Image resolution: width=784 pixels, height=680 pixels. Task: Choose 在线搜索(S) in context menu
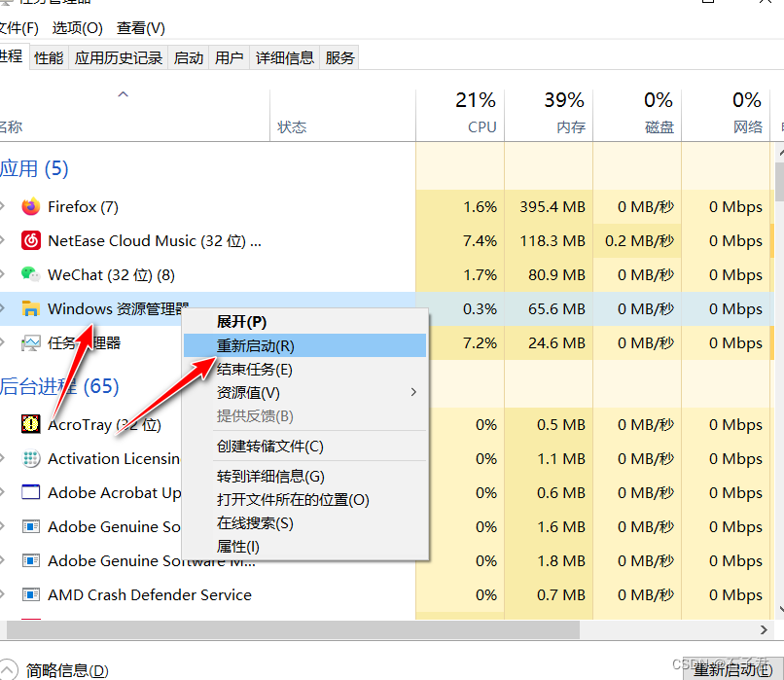click(305, 523)
